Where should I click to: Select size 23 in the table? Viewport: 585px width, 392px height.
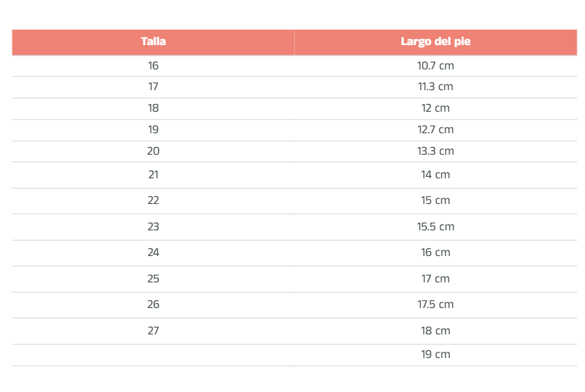(x=153, y=227)
